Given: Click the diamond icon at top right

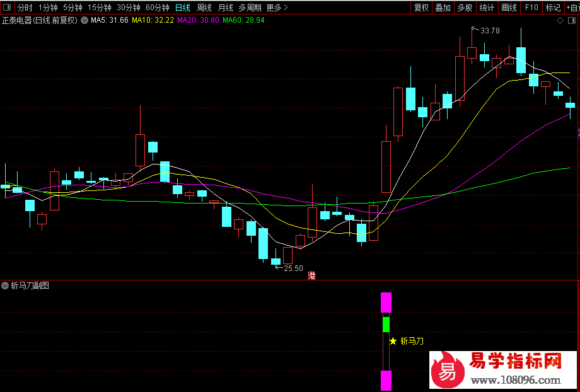Looking at the screenshot, I should tap(560, 20).
